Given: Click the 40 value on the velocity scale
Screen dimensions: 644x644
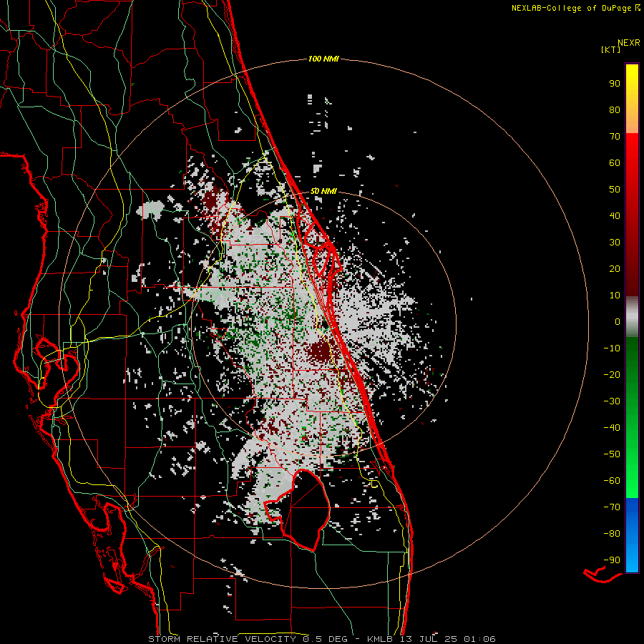Looking at the screenshot, I should coord(615,216).
